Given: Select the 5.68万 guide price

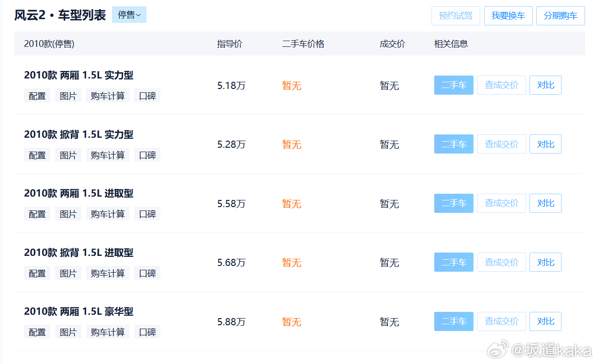Looking at the screenshot, I should coord(231,263).
